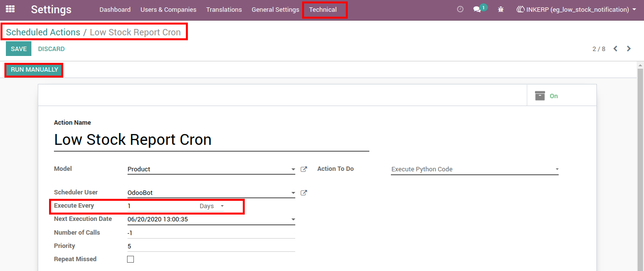Open the apps grid menu icon
This screenshot has width=644, height=271.
point(10,9)
